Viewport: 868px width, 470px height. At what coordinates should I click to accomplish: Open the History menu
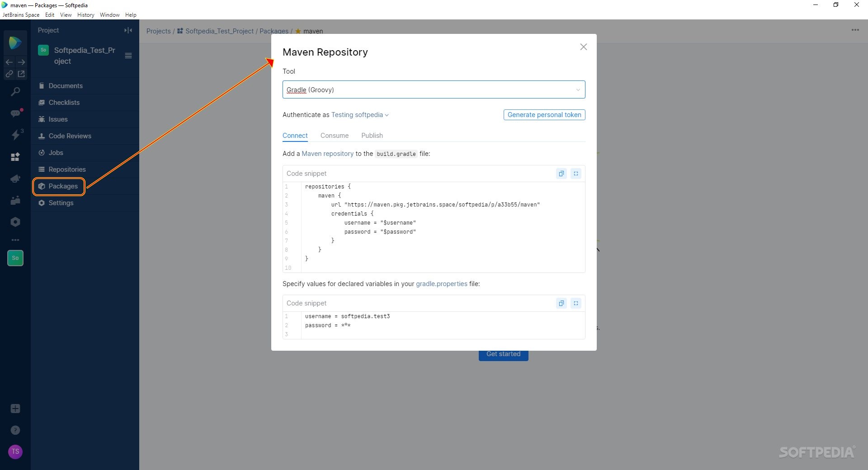pos(85,15)
